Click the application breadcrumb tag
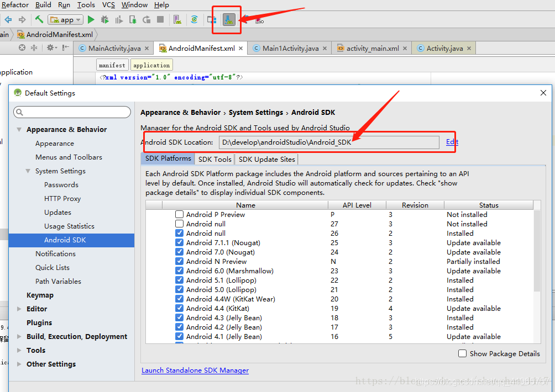Image resolution: width=555 pixels, height=392 pixels. [151, 65]
